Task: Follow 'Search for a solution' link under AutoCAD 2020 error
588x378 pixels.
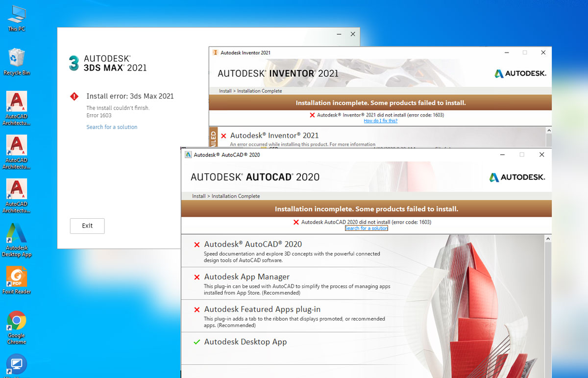Action: (x=366, y=228)
